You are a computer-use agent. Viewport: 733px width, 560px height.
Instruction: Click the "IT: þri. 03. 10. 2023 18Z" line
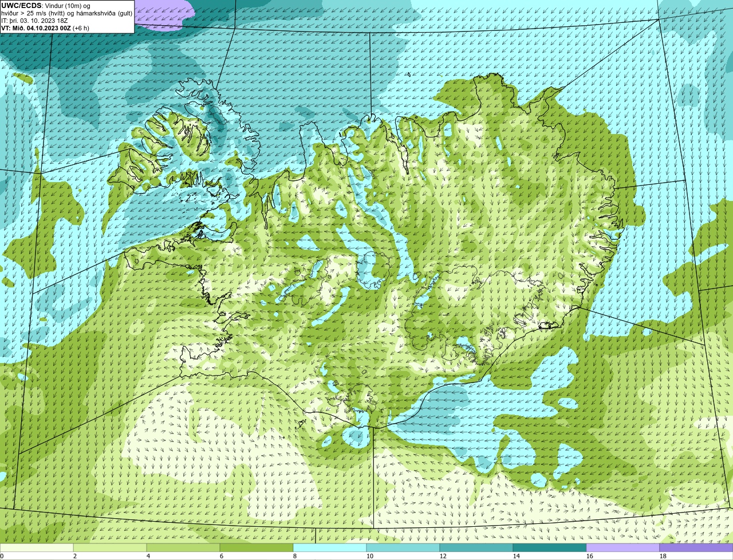[x=34, y=21]
